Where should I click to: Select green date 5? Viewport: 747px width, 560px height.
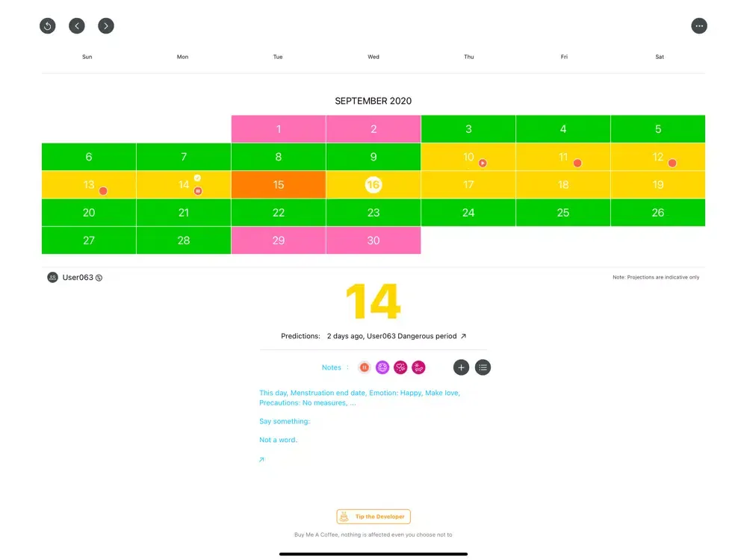pos(658,129)
